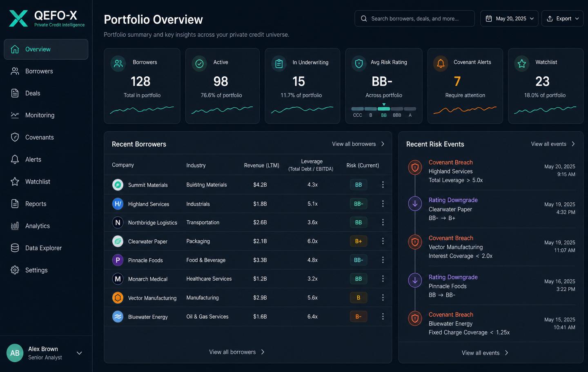588x372 pixels.
Task: Open row menu for Summit Materials
Action: (x=383, y=185)
